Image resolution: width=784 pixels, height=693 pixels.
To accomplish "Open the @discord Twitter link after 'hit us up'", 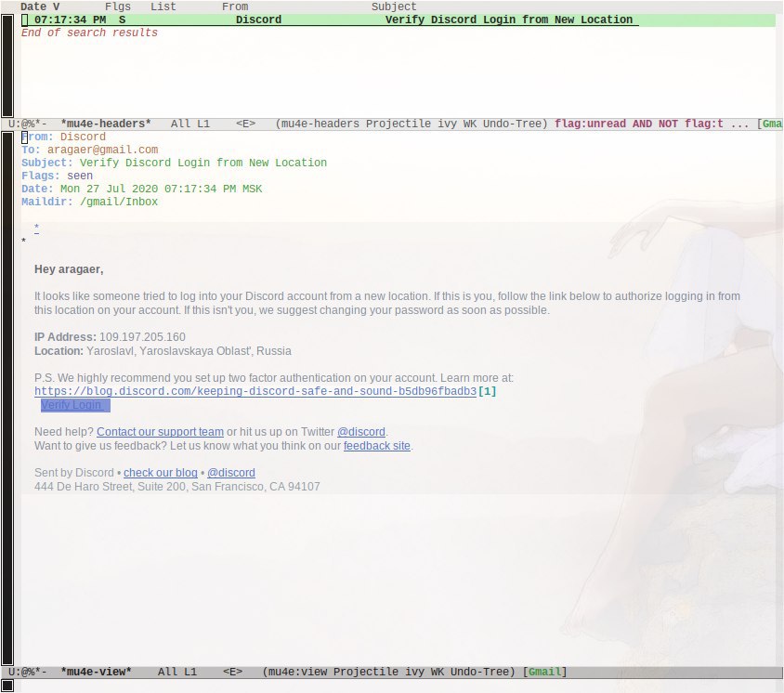I will (361, 432).
